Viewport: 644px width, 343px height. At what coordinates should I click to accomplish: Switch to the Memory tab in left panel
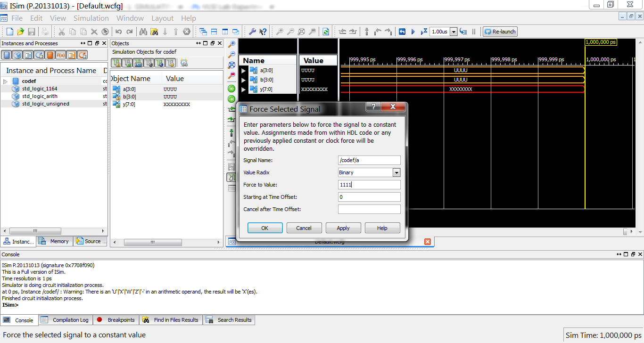coord(54,241)
